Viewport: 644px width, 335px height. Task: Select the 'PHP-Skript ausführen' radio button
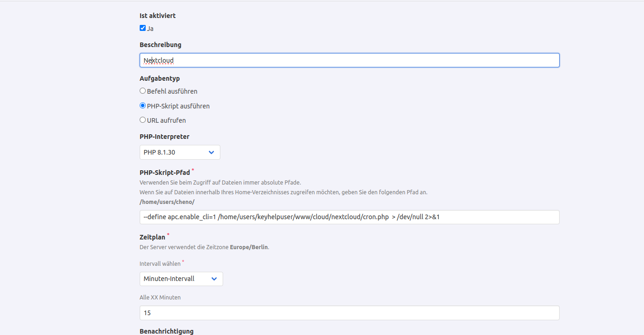143,106
